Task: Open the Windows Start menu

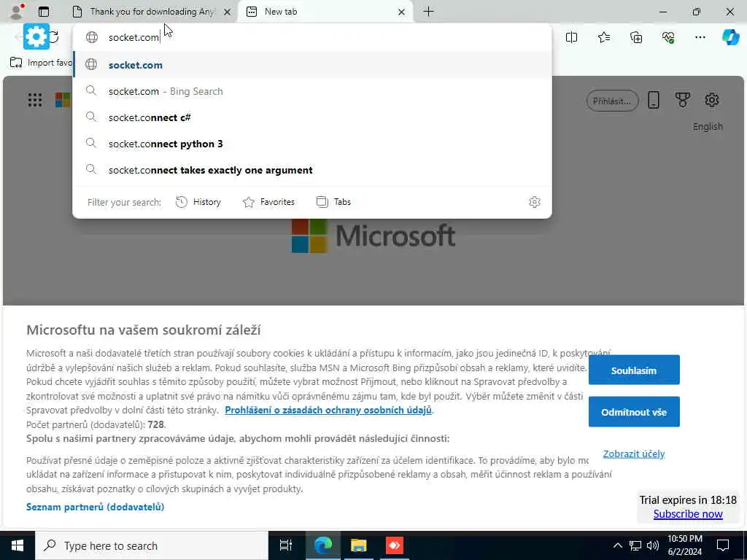Action: point(18,545)
